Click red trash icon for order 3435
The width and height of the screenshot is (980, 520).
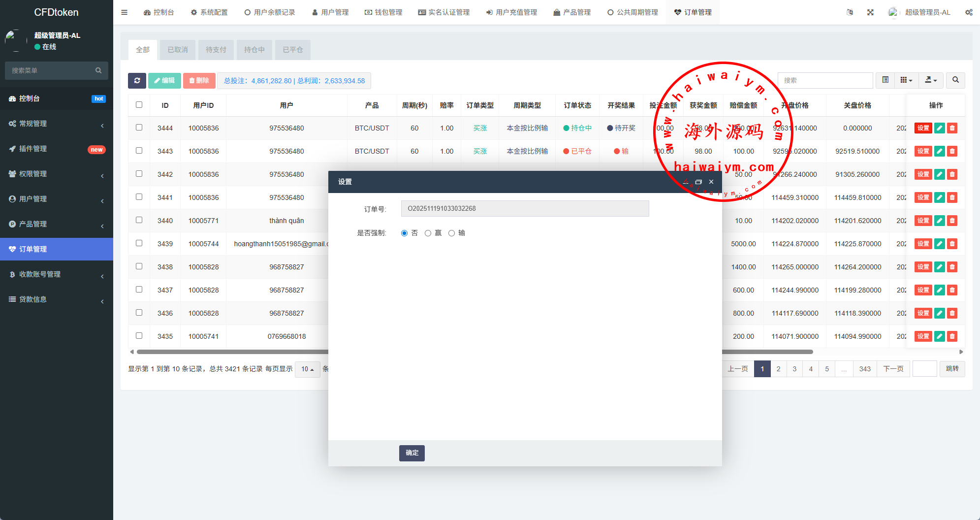(952, 336)
